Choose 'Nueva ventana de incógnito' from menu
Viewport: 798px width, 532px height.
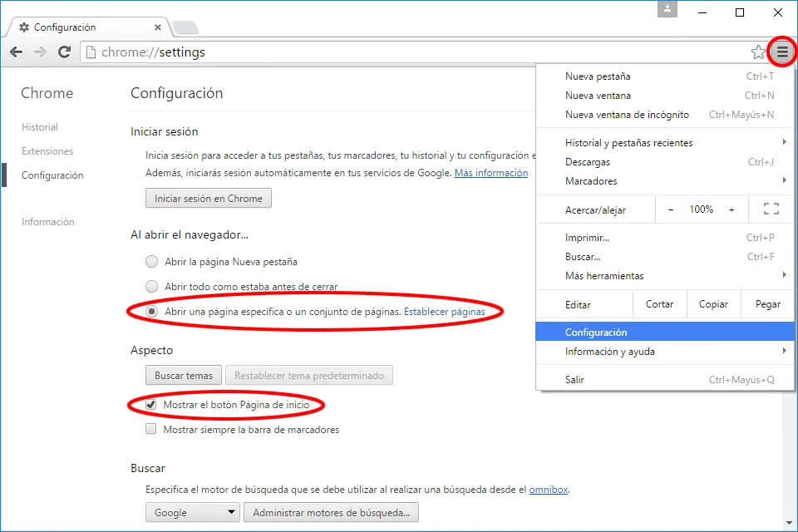click(627, 115)
